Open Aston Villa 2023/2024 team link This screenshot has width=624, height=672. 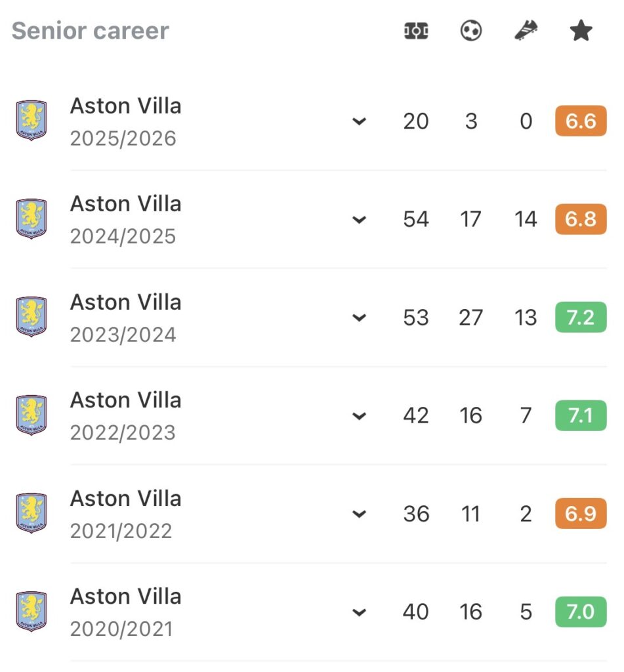point(126,302)
